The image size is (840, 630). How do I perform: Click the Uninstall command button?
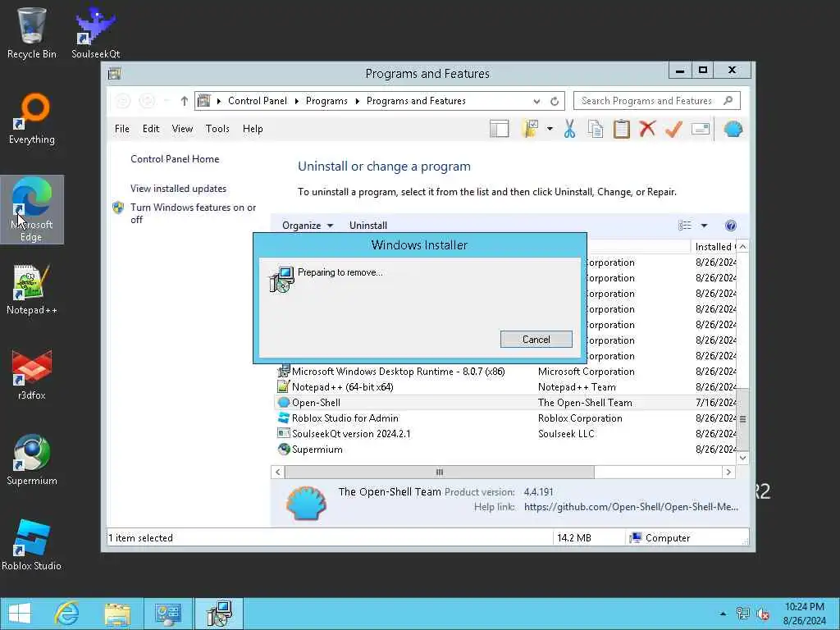point(368,226)
